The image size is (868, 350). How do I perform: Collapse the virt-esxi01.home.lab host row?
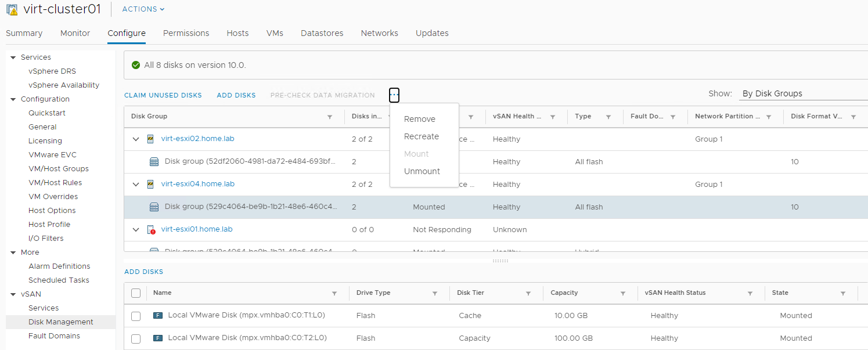point(136,230)
